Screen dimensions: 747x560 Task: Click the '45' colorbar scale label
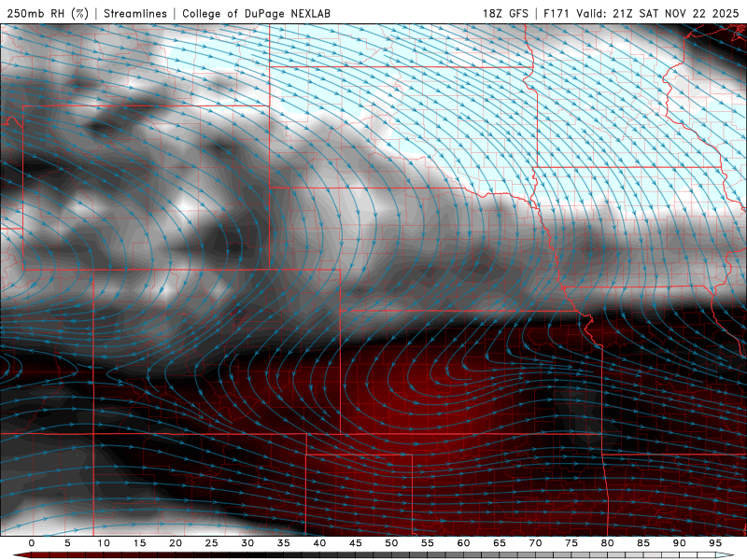point(356,543)
